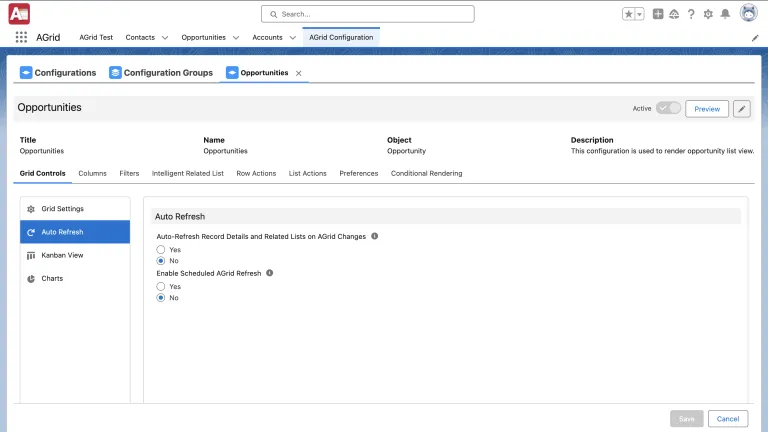Click into the global Search field
This screenshot has height=432, width=768.
[368, 14]
